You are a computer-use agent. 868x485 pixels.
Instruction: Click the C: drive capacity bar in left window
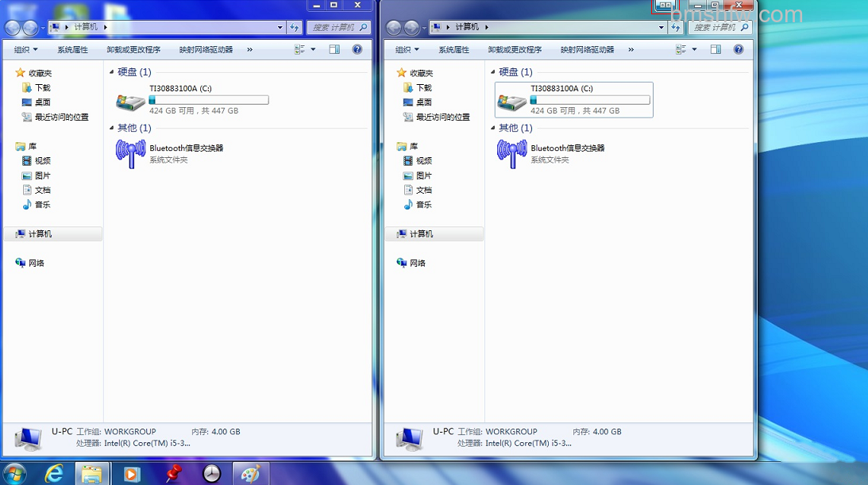(209, 100)
